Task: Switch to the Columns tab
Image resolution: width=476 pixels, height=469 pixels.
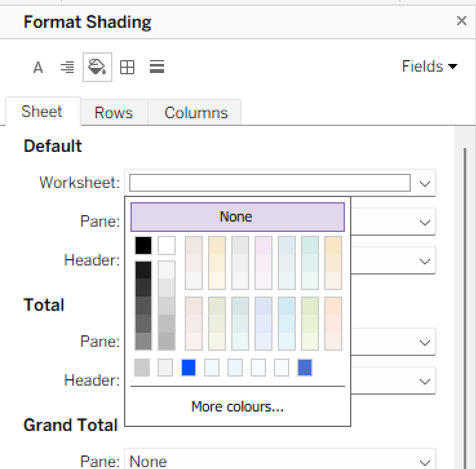Action: pyautogui.click(x=196, y=112)
